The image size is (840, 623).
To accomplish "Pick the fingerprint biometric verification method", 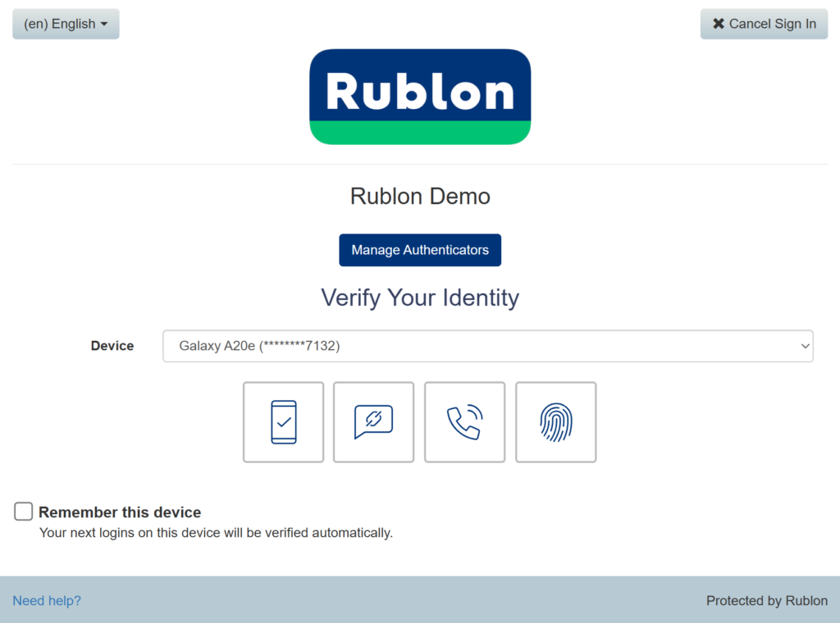I will 555,421.
